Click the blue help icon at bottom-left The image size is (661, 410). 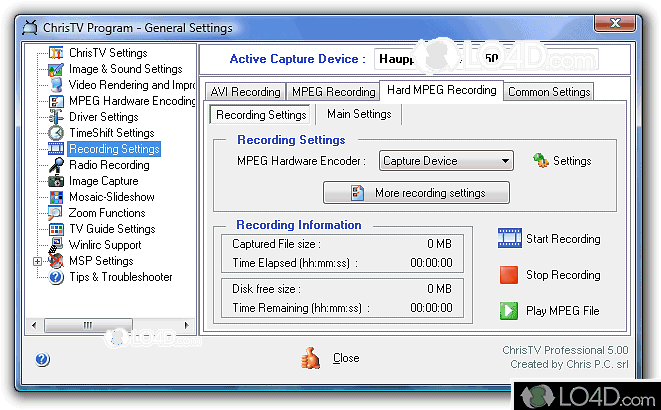42,359
